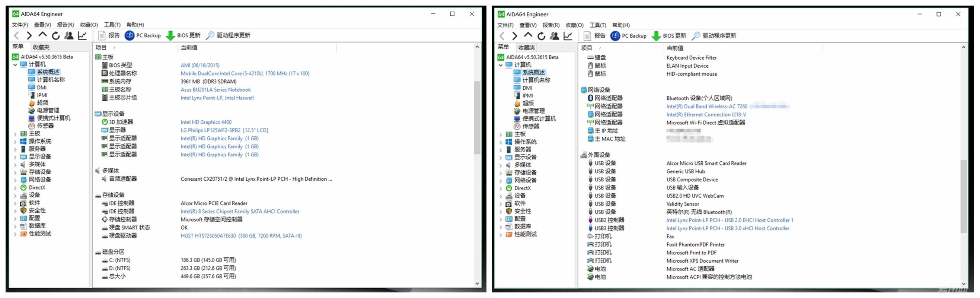Viewport: 980px width, 298px height.
Task: Click the graph chart icon in left window toolbar
Action: (82, 36)
